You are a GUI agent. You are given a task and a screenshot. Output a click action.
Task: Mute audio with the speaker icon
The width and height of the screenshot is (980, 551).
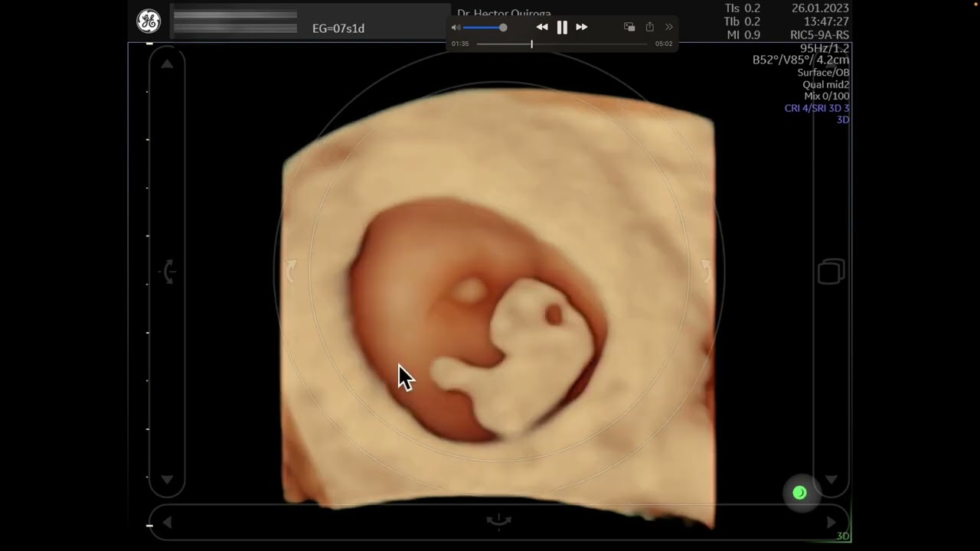tap(456, 28)
